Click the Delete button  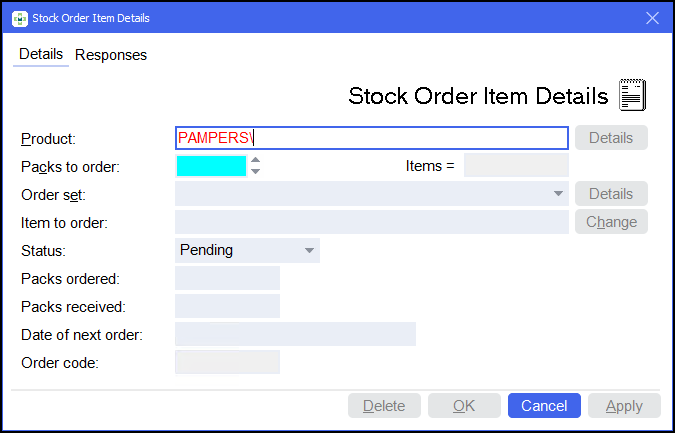click(x=384, y=405)
